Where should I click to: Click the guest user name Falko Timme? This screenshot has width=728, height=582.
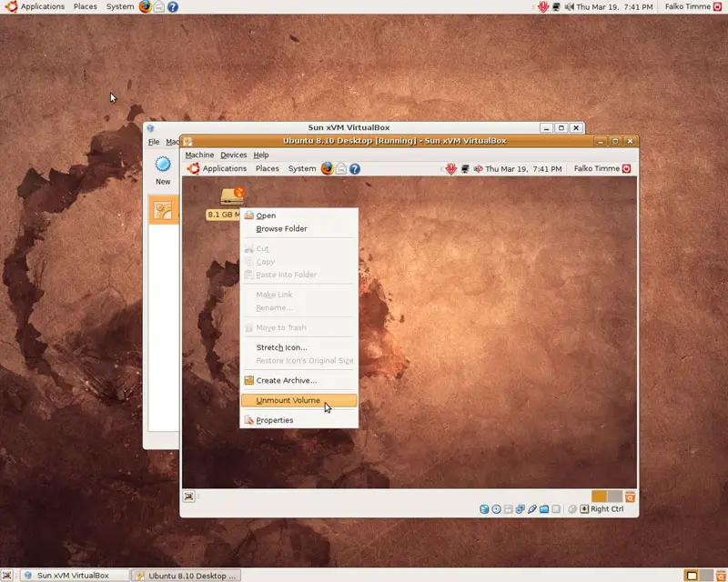(597, 168)
